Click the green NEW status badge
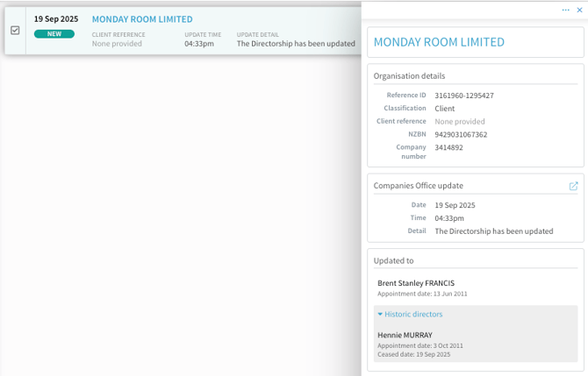 coord(54,34)
